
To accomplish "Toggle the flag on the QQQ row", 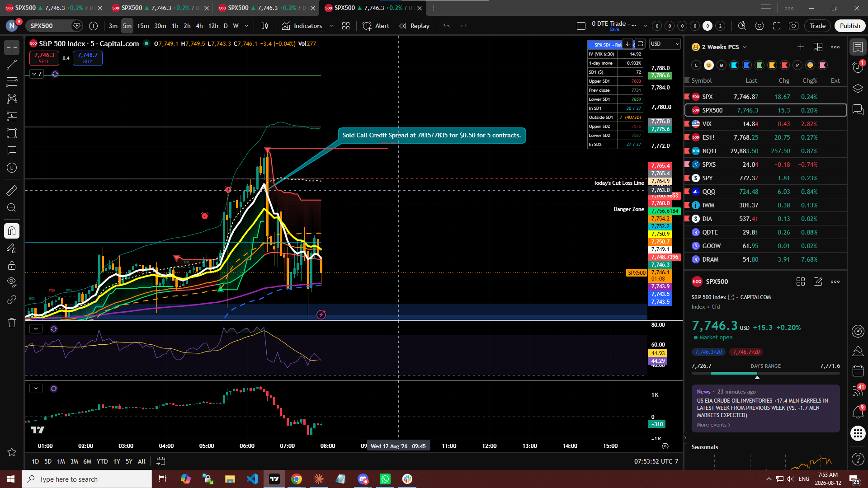I will pyautogui.click(x=687, y=192).
